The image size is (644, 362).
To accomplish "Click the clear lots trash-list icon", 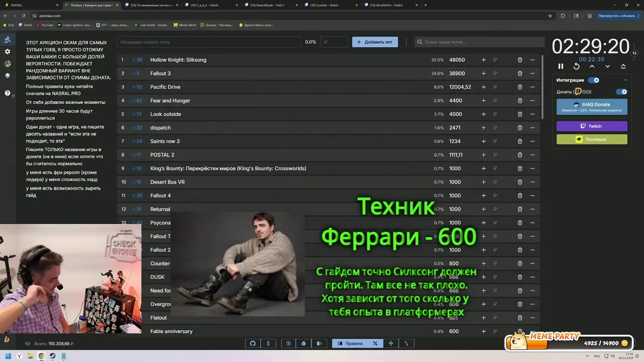I will 319,343.
